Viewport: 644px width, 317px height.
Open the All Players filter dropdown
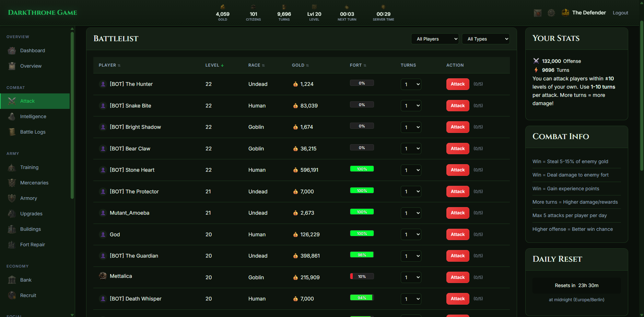coord(435,39)
